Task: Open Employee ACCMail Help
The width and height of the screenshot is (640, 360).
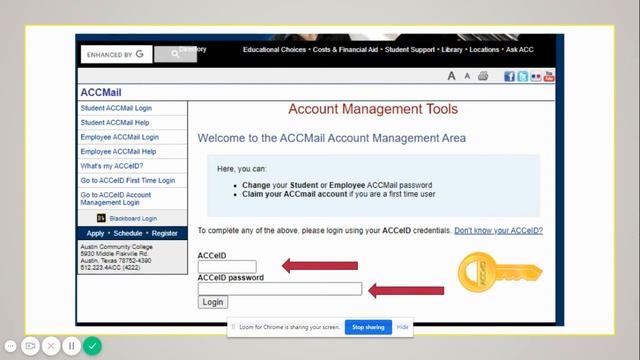Action: click(x=118, y=151)
